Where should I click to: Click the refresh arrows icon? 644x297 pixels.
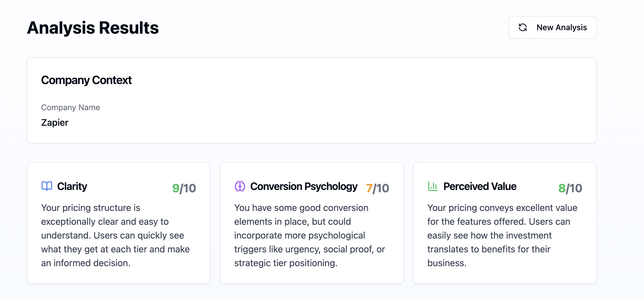[x=523, y=27]
